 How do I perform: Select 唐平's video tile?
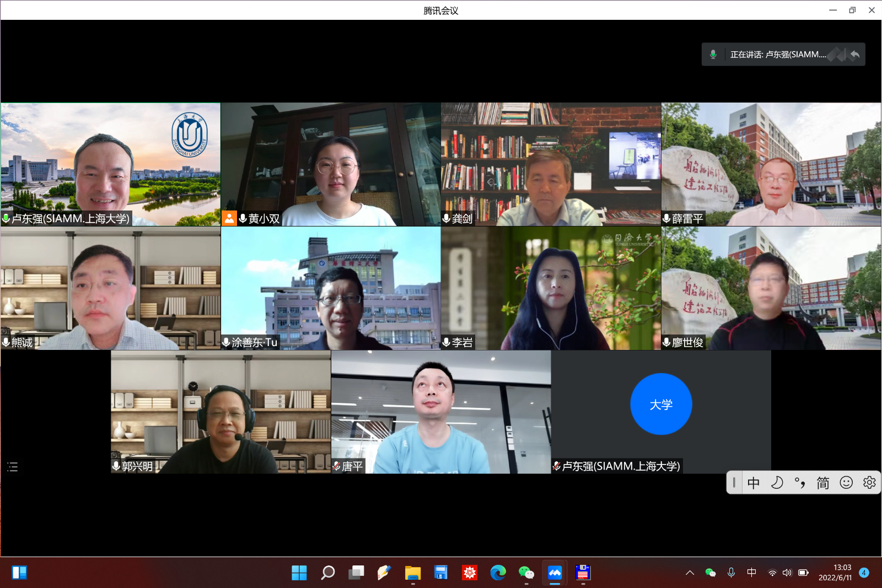point(441,412)
